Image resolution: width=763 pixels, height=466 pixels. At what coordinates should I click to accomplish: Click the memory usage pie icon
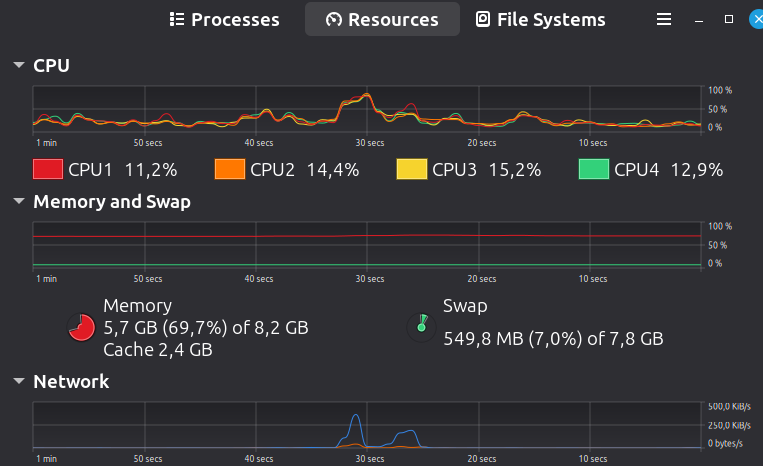click(81, 327)
